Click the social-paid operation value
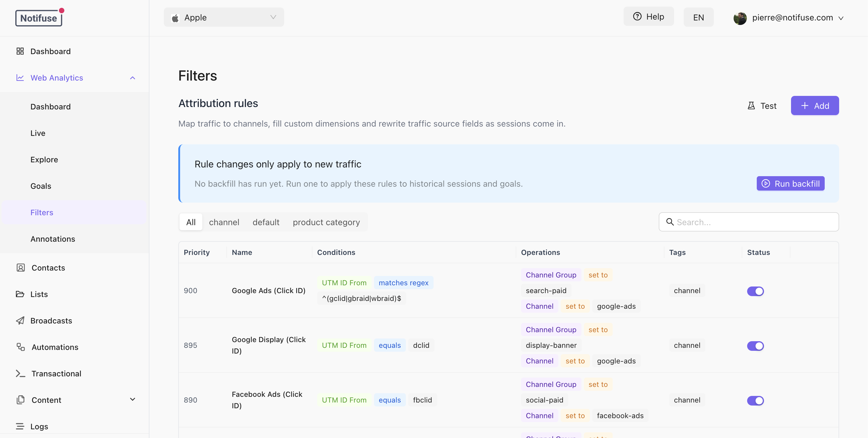This screenshot has width=868, height=438. (544, 400)
